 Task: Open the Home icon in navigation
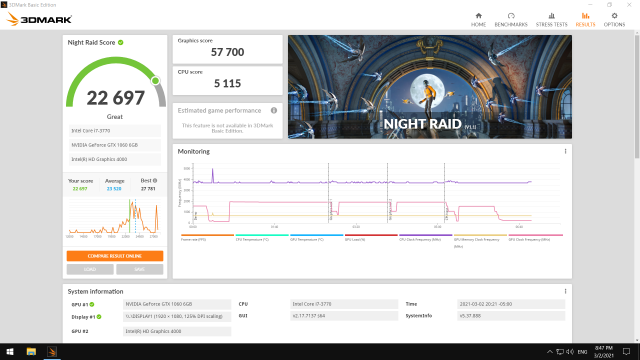tap(478, 16)
